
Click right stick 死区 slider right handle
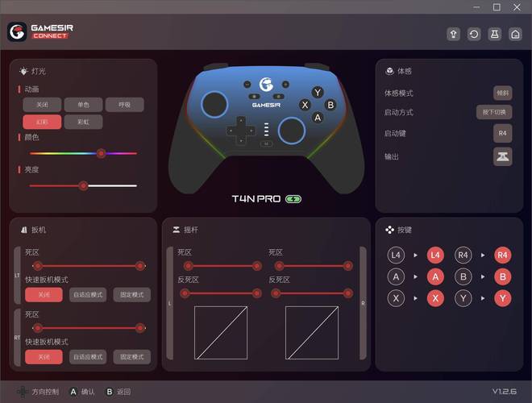pyautogui.click(x=347, y=266)
